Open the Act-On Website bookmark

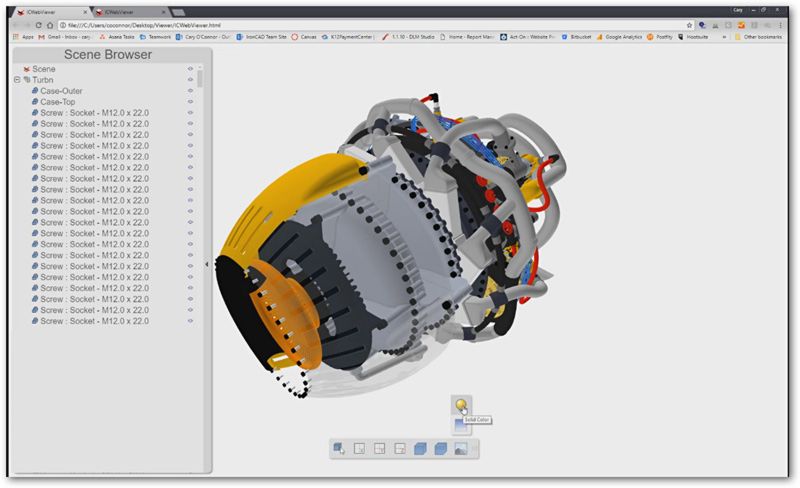pos(528,37)
